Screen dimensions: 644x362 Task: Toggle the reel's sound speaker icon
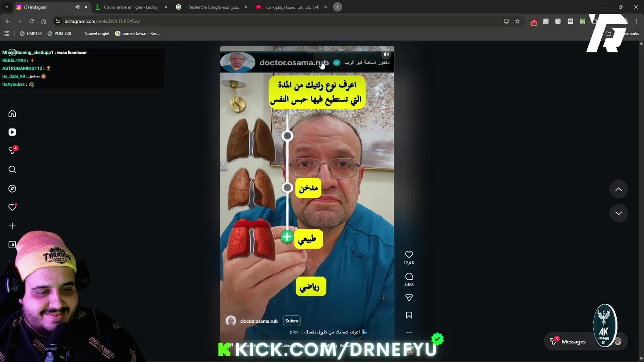pyautogui.click(x=386, y=54)
